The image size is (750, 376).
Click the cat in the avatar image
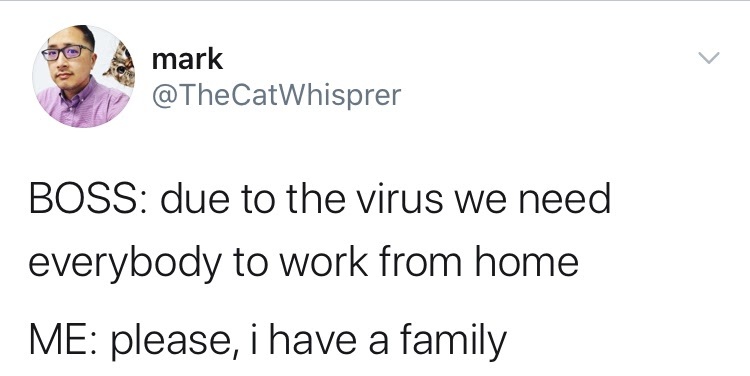pos(120,66)
